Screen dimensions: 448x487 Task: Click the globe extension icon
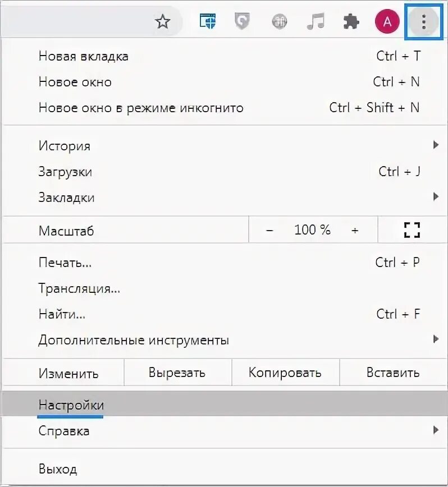click(279, 22)
